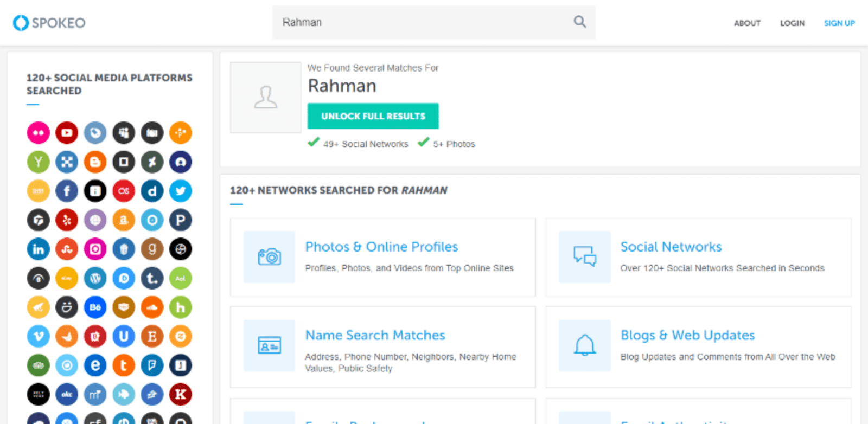Click '49+ Social Networks' text
Image resolution: width=868 pixels, height=424 pixels.
pos(366,144)
